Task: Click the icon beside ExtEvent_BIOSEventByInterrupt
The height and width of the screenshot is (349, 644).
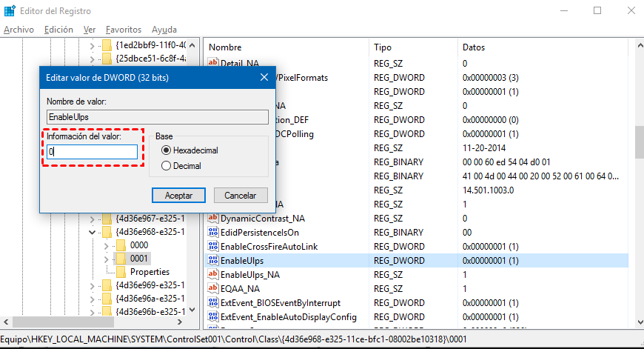Action: coord(213,303)
